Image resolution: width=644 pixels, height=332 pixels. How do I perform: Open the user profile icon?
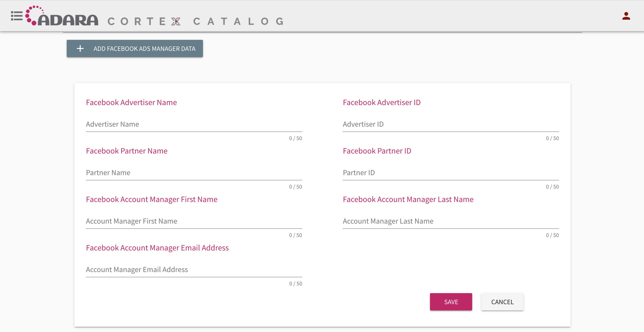pyautogui.click(x=626, y=16)
